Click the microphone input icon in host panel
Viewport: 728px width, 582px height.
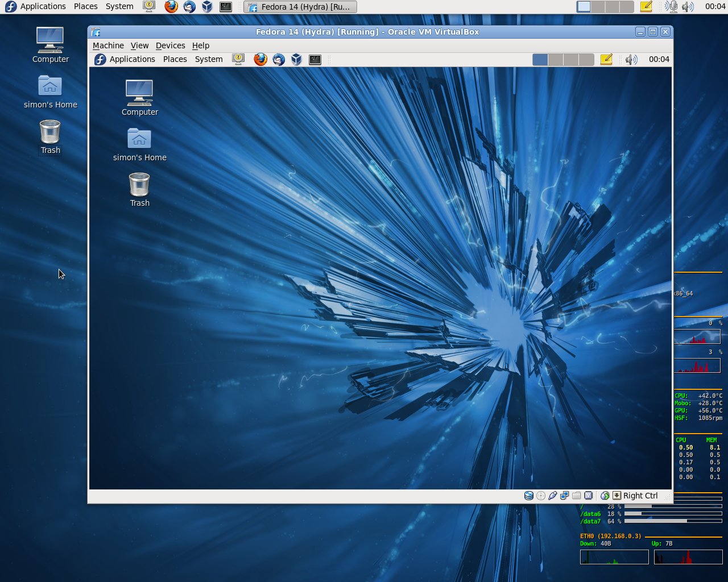pos(671,7)
